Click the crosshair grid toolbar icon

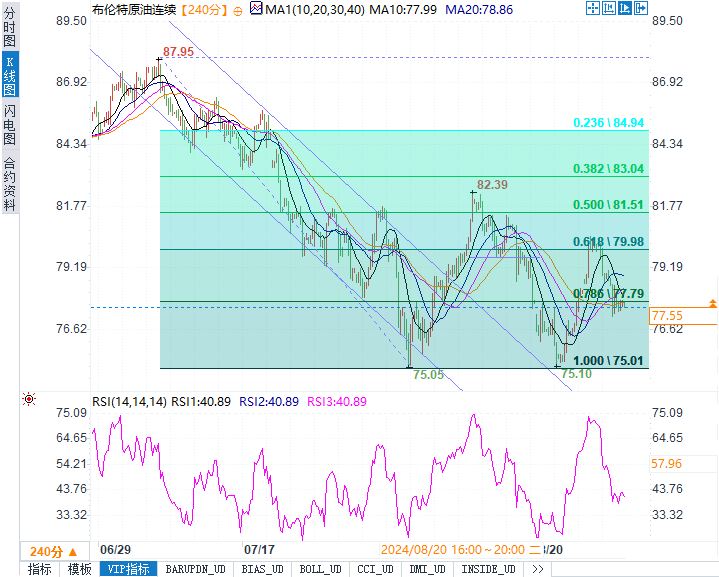coord(593,8)
